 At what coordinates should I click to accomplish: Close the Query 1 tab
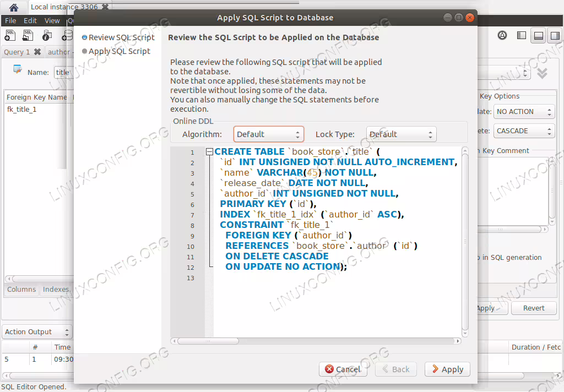(37, 52)
